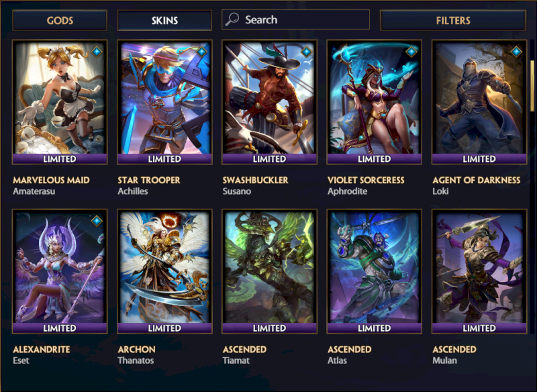Switch to the Gods tab
This screenshot has width=537, height=392.
point(60,20)
